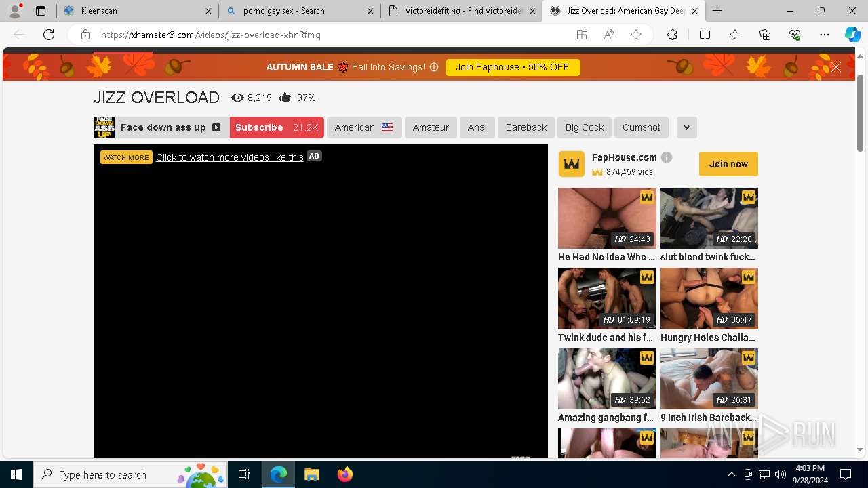
Task: Go back with the browser back arrow
Action: (x=19, y=35)
